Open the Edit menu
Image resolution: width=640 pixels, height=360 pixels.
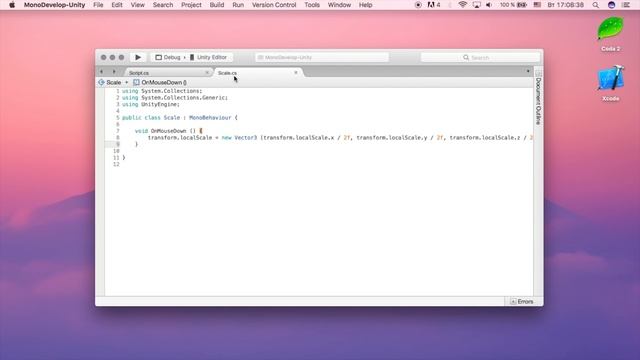(117, 5)
